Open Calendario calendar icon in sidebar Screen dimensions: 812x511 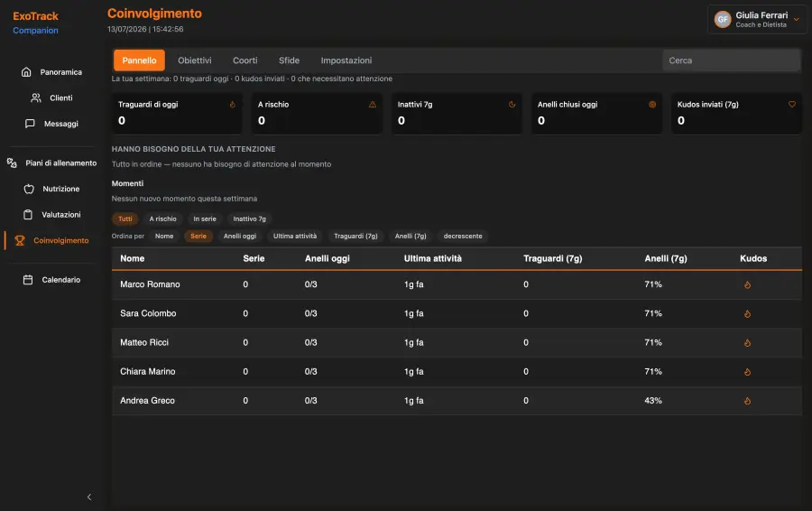(28, 280)
